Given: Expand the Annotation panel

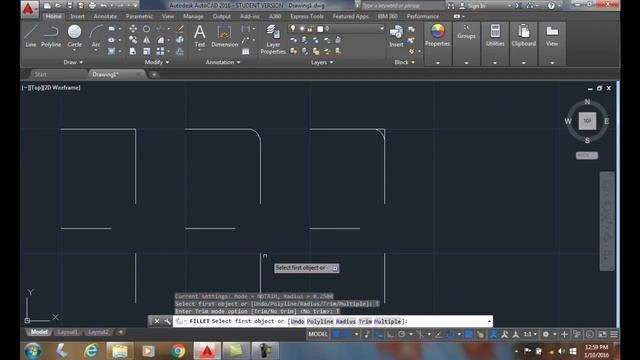Looking at the screenshot, I should click(x=223, y=62).
